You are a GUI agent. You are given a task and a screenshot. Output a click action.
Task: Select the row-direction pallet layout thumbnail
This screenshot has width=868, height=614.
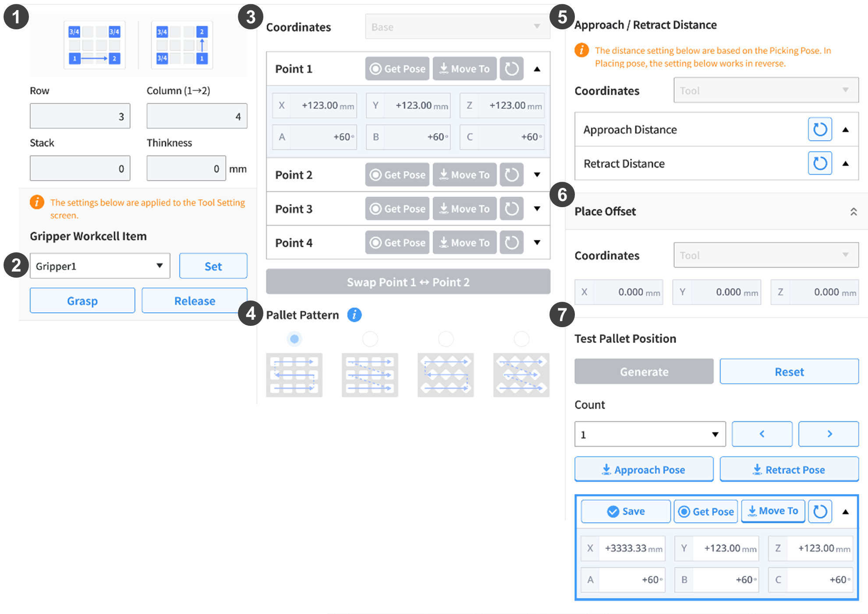pos(94,45)
